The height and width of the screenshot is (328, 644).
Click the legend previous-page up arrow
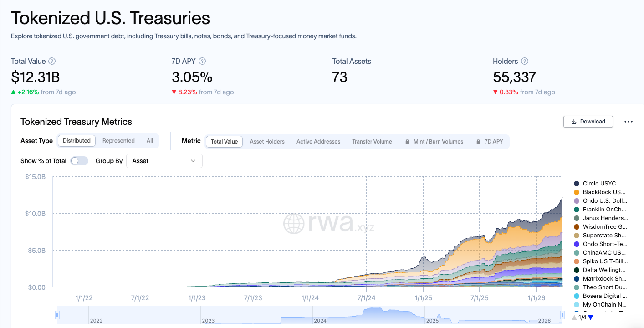[574, 318]
